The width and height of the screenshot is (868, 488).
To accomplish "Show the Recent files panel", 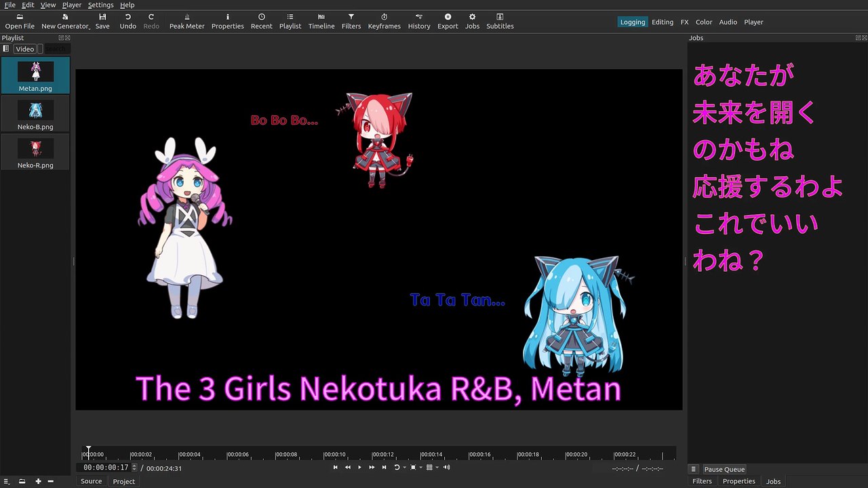I will pos(262,21).
